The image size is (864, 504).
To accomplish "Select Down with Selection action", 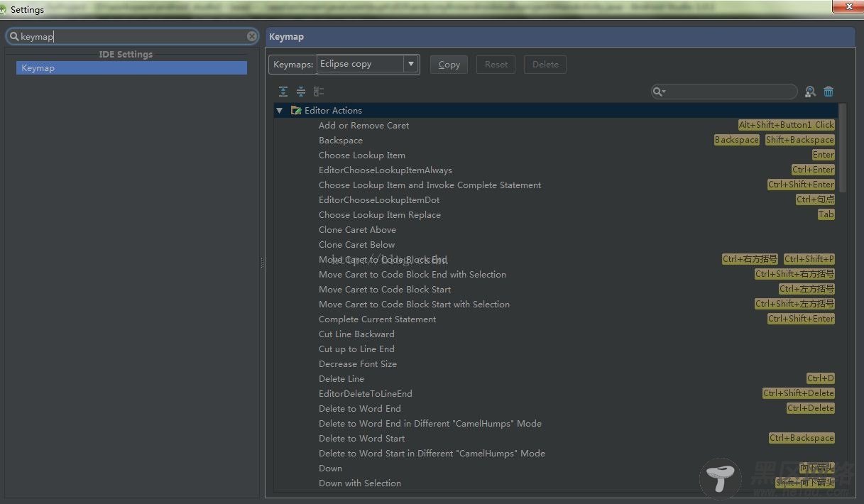I will (x=360, y=483).
